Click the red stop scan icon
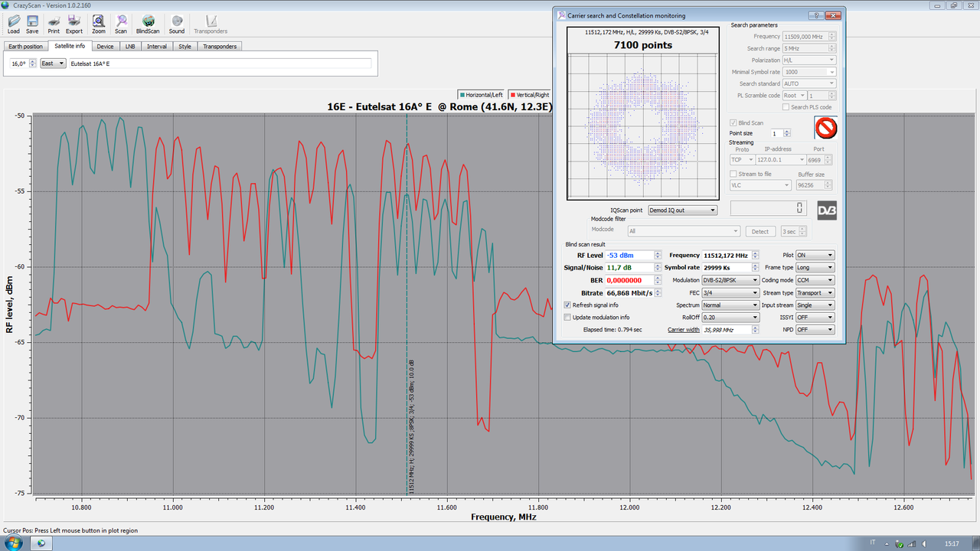Screen dimensions: 980x551 [825, 127]
